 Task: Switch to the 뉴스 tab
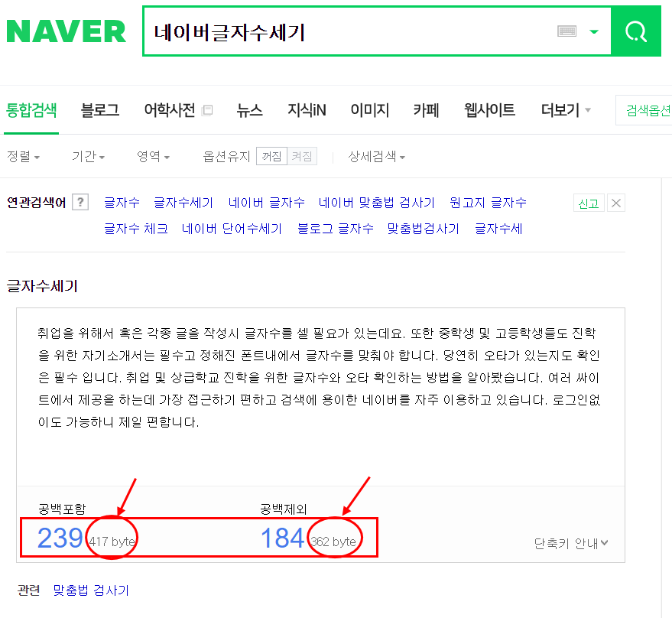click(x=249, y=110)
